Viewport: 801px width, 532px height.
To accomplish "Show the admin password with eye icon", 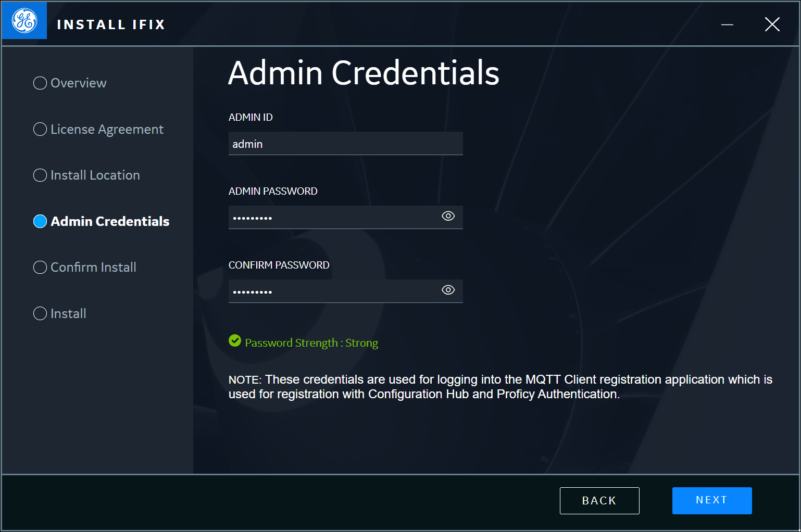I will tap(448, 216).
